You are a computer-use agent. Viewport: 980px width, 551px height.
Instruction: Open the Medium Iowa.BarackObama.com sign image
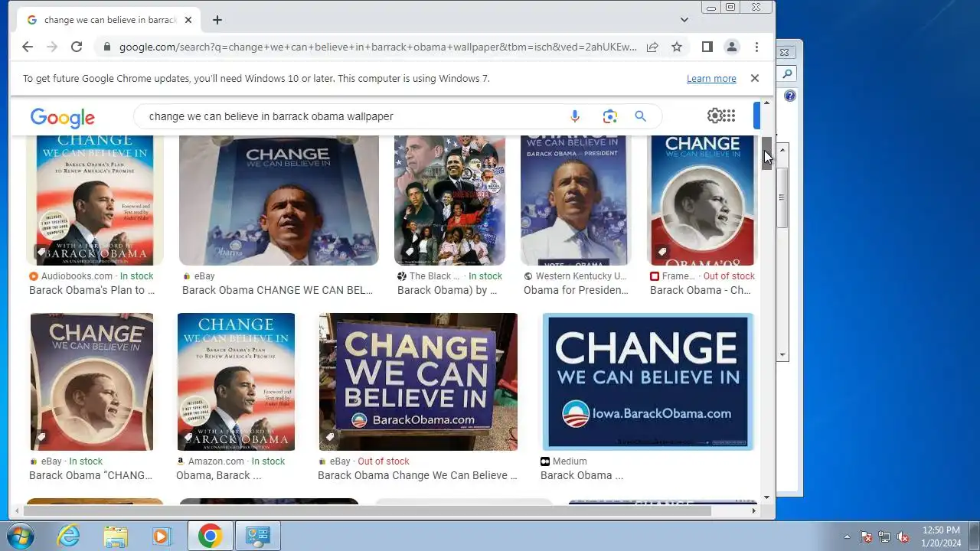648,382
